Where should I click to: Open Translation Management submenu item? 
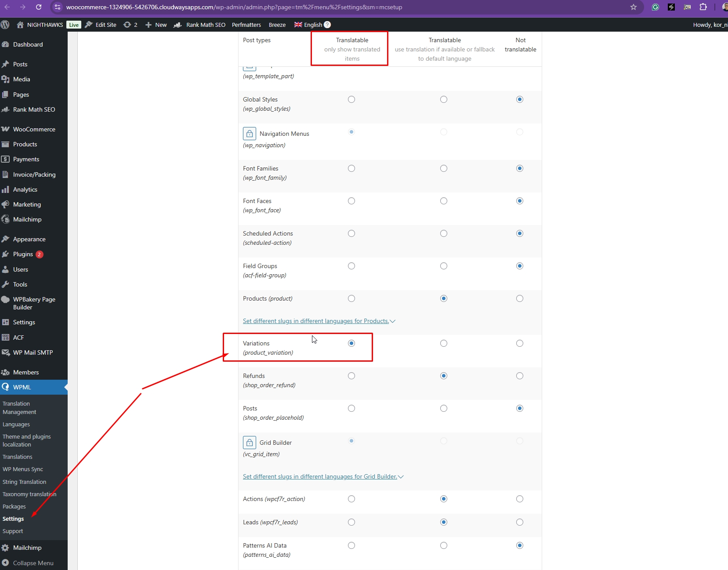click(x=19, y=408)
